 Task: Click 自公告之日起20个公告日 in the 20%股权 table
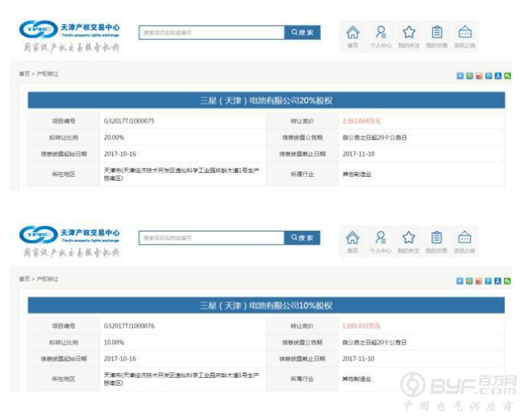click(x=374, y=137)
